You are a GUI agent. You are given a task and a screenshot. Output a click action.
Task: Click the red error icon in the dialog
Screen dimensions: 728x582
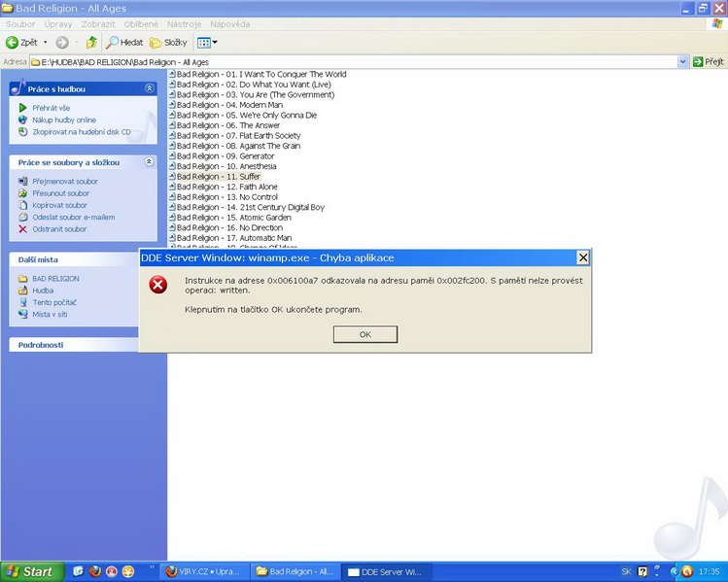pos(157,285)
